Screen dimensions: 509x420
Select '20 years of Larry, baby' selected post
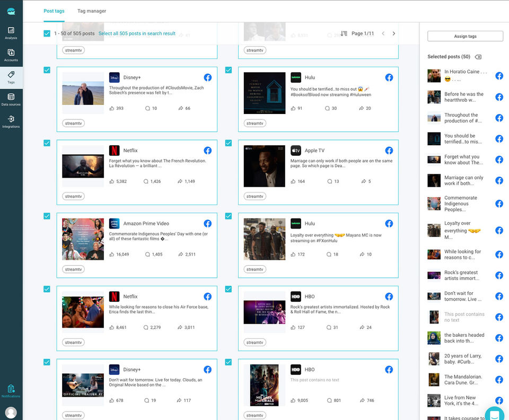465,358
